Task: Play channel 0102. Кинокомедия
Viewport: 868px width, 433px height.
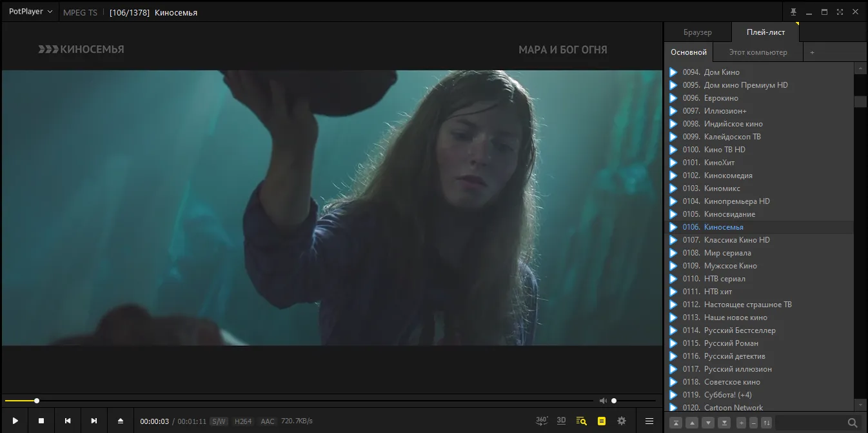Action: pos(758,176)
